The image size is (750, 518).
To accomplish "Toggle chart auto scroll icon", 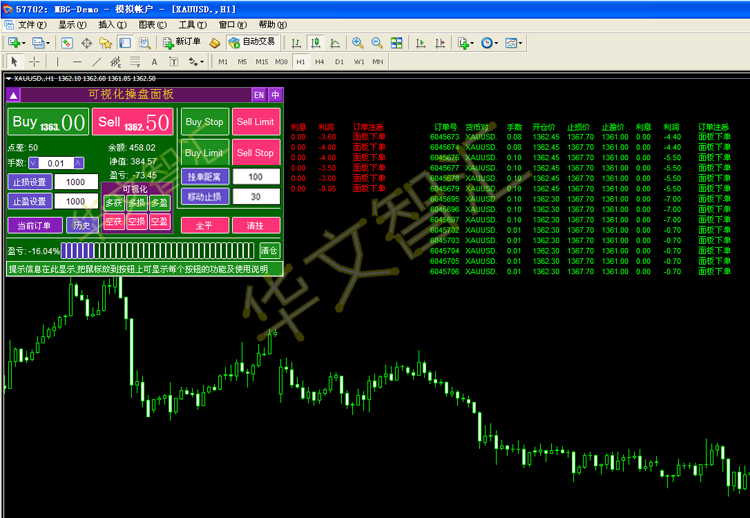I will [x=420, y=43].
